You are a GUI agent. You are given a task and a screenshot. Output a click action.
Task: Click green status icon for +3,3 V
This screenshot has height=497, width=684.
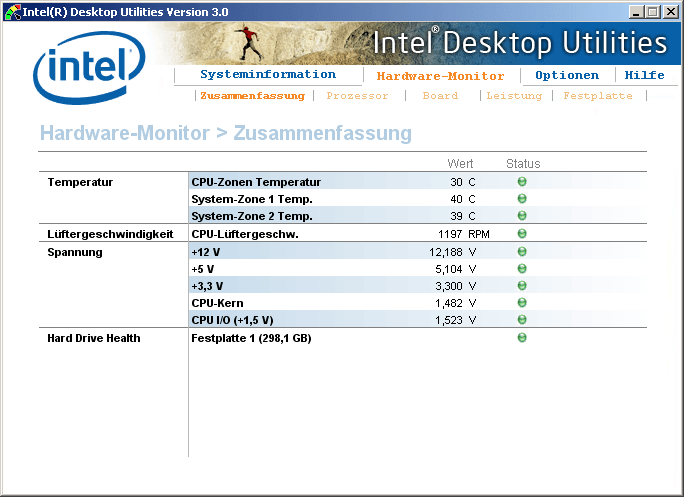(522, 285)
